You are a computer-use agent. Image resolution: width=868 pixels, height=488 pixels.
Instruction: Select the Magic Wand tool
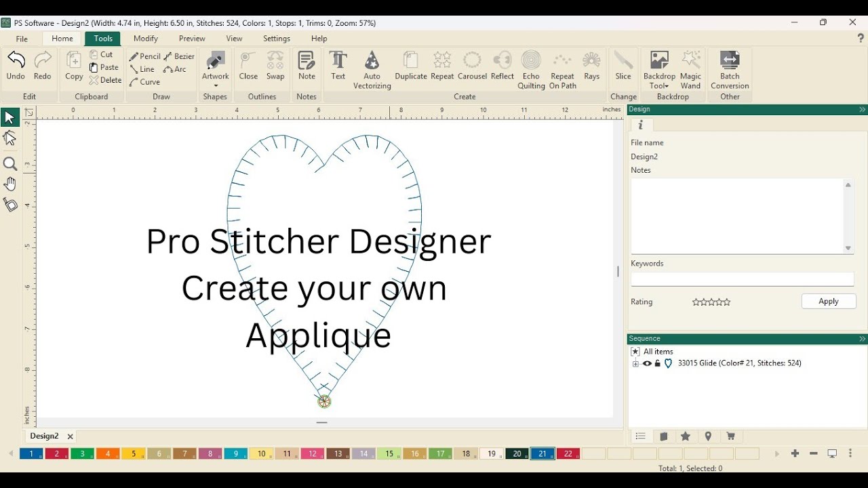click(x=691, y=70)
